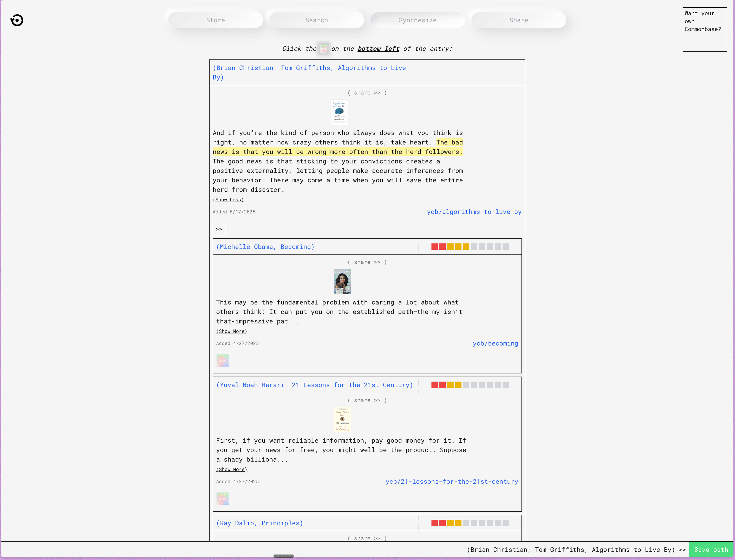Viewport: 735px width, 560px height.
Task: Click the Becoming book cover image
Action: click(342, 281)
